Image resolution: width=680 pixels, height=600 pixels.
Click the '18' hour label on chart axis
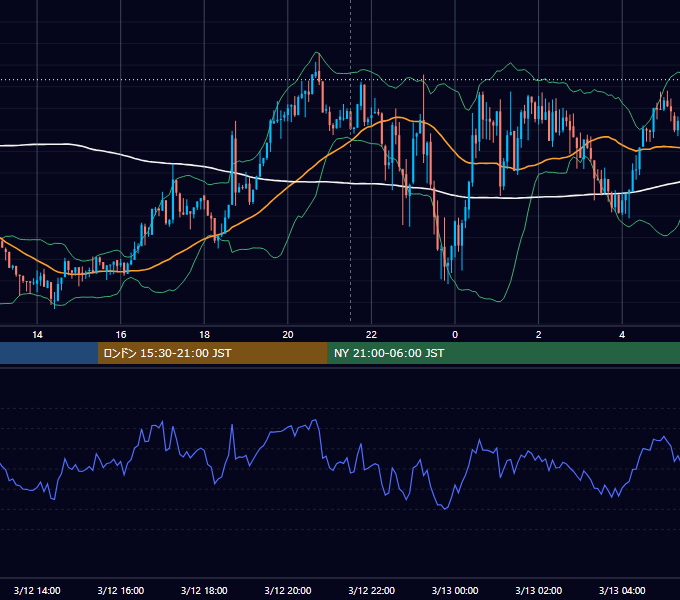pyautogui.click(x=204, y=335)
